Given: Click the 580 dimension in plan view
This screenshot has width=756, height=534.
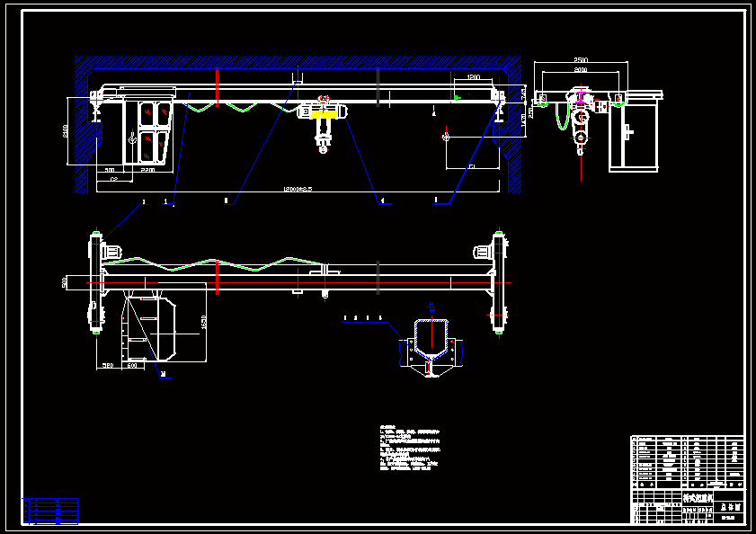Looking at the screenshot, I should click(x=108, y=366).
